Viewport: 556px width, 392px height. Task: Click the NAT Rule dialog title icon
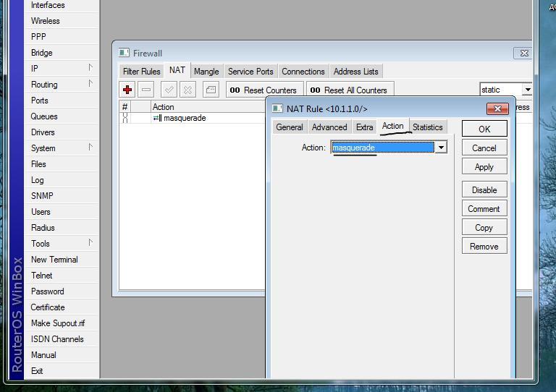point(277,108)
